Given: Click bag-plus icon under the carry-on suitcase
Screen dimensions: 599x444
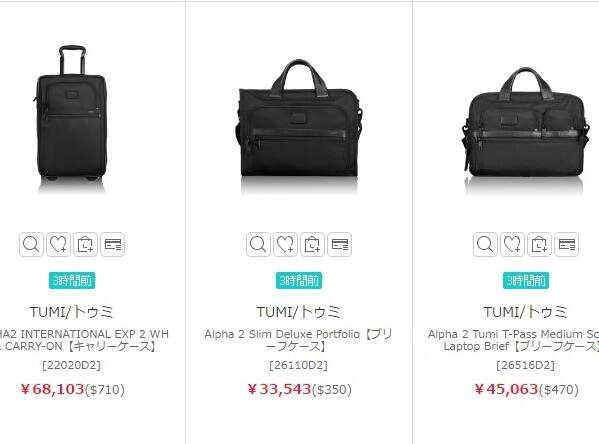Looking at the screenshot, I should [x=86, y=244].
